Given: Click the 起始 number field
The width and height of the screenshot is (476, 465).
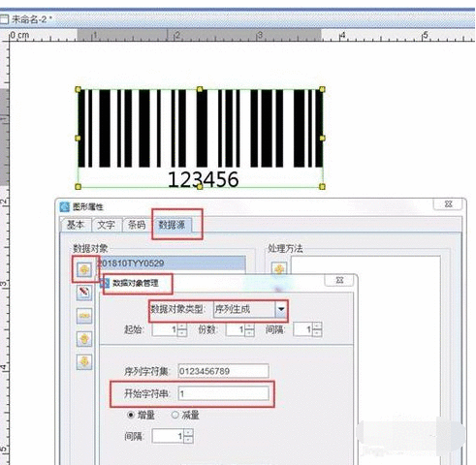Looking at the screenshot, I should [x=165, y=329].
